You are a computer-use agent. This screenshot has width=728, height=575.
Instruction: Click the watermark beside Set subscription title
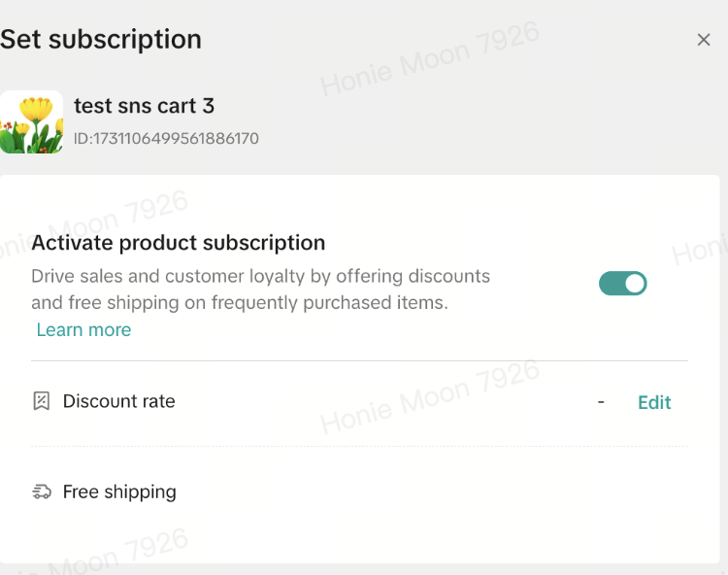click(429, 60)
